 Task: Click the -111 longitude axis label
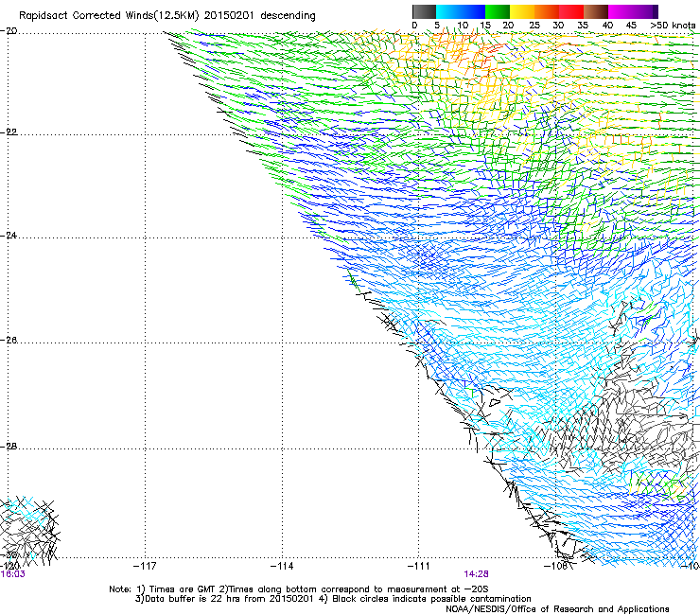[419, 567]
